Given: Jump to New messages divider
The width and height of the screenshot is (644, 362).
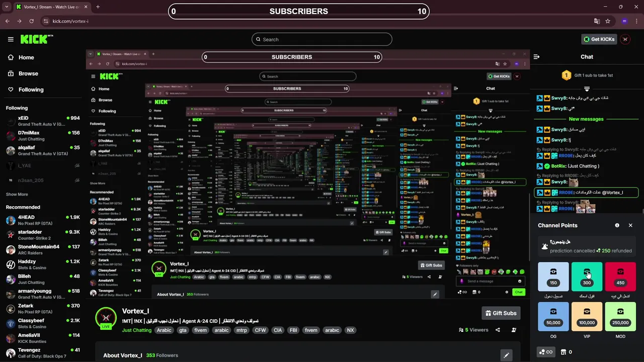Looking at the screenshot, I should click(586, 119).
